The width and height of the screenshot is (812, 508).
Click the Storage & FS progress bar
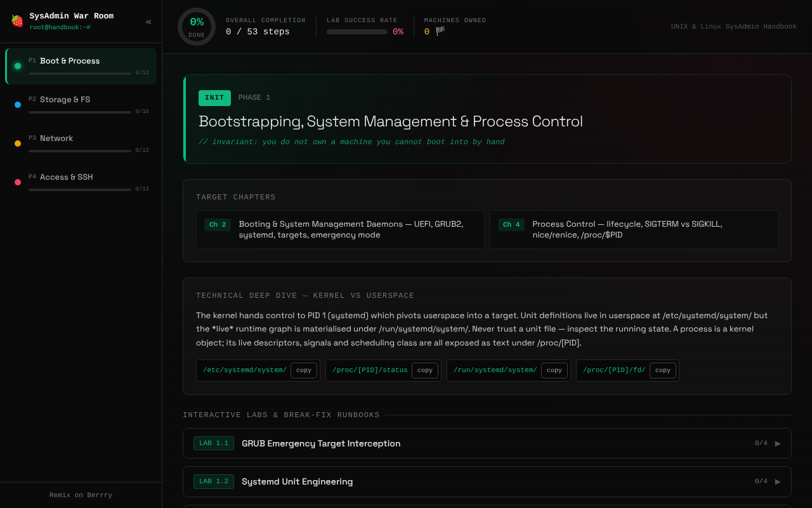click(80, 112)
